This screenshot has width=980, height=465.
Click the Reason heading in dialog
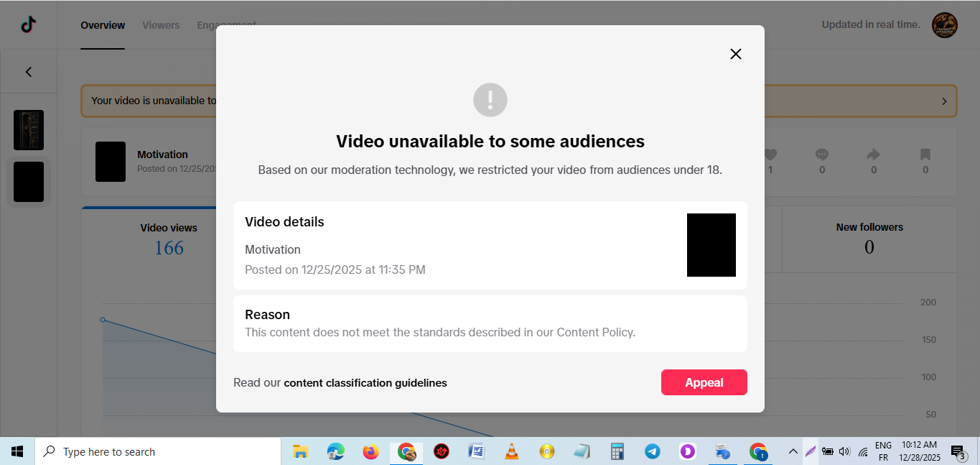(267, 315)
